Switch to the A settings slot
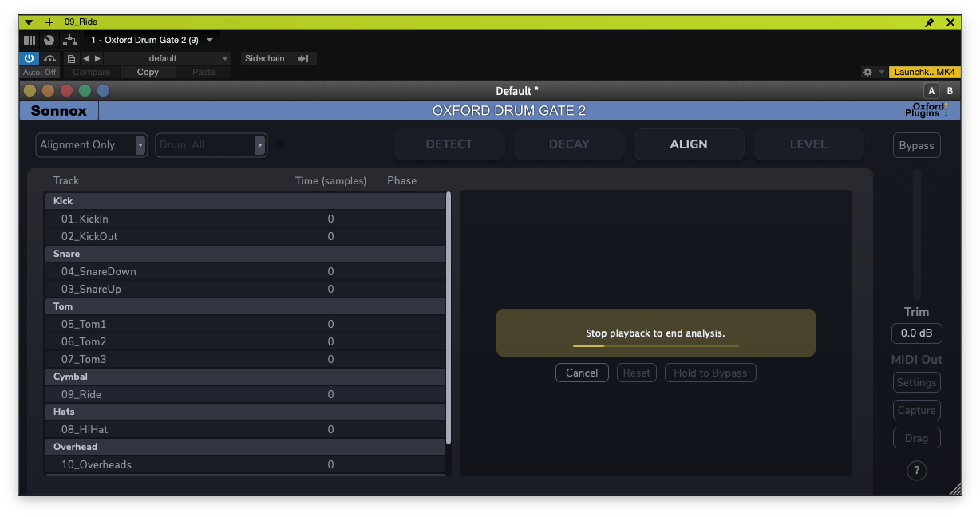 click(x=931, y=91)
